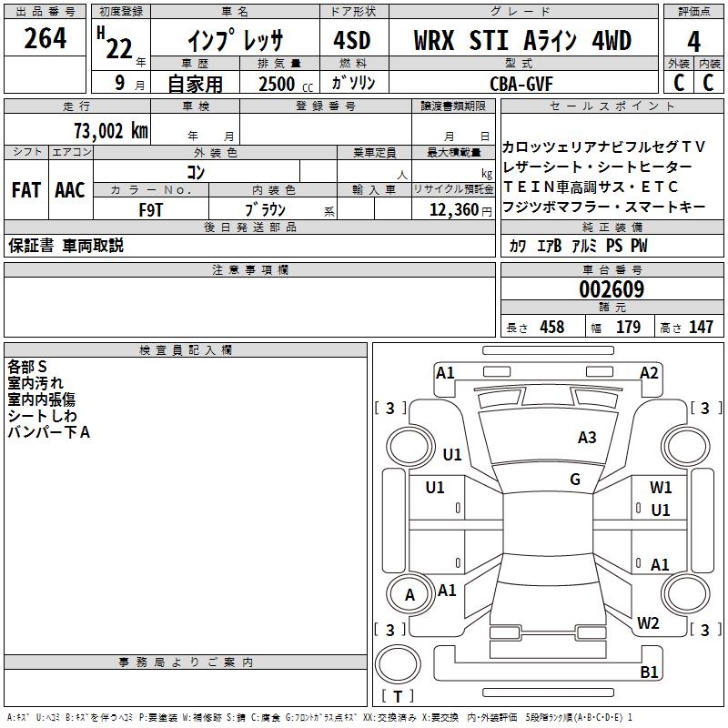This screenshot has width=728, height=728.
Task: Click the engine displacement 2500 cc
Action: click(x=286, y=84)
